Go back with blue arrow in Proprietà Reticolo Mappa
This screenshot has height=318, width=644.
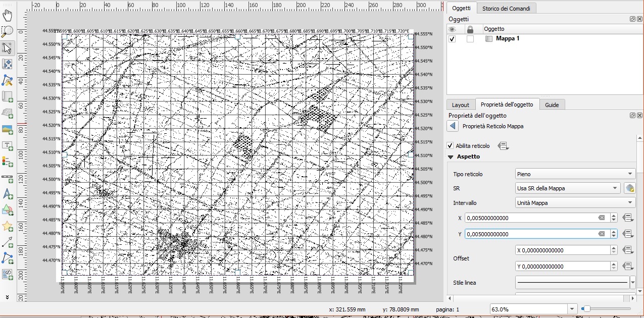point(453,126)
